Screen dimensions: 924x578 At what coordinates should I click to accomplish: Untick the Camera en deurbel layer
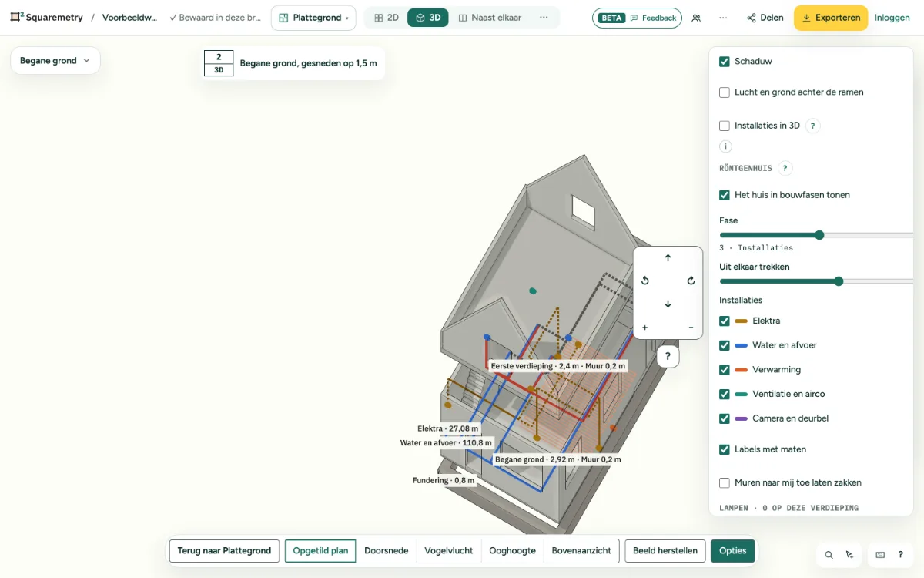725,418
